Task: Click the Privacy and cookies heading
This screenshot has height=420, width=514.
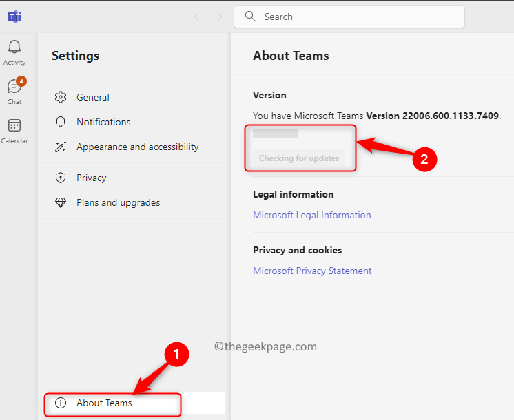Action: click(x=298, y=251)
